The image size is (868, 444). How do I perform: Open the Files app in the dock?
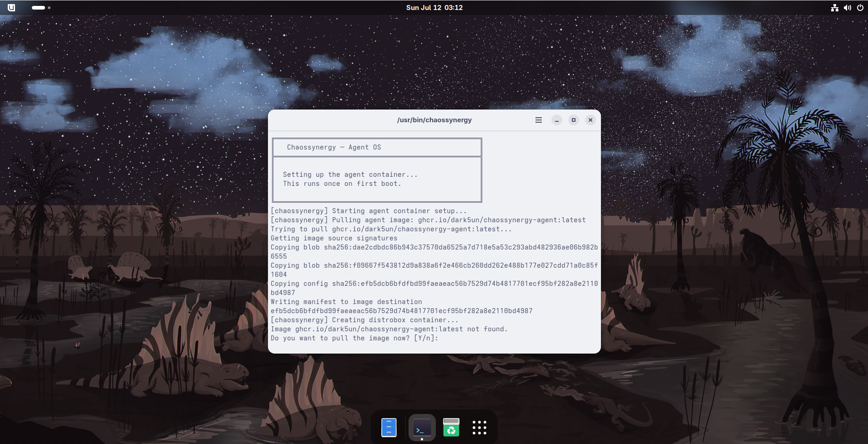click(389, 428)
